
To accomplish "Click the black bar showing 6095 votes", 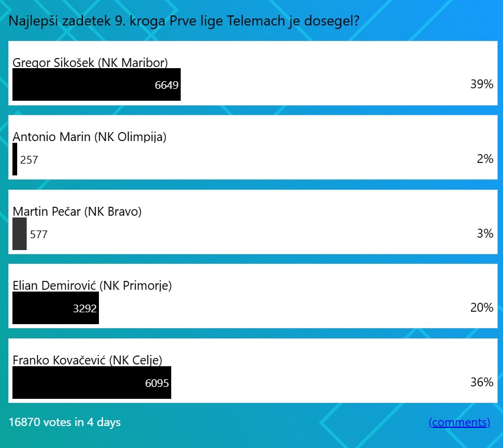I will [x=91, y=383].
